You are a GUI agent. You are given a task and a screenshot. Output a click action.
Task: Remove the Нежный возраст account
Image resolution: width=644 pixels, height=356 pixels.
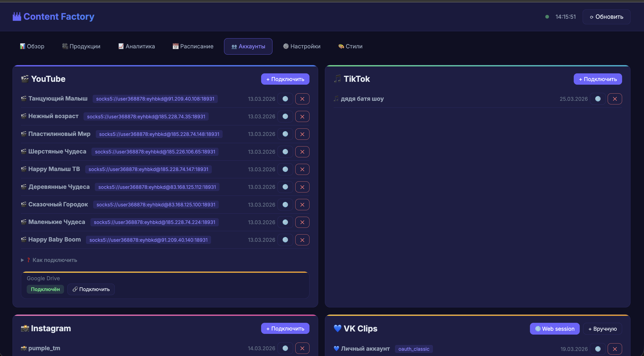(x=302, y=116)
